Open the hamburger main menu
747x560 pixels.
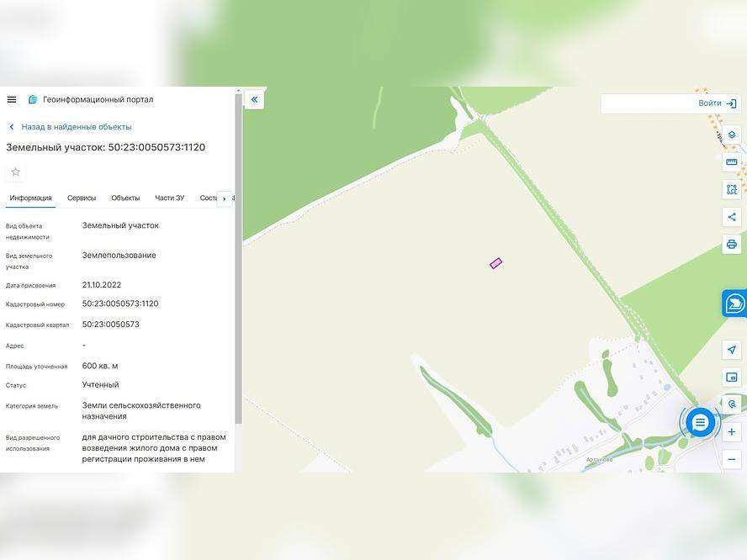point(12,99)
